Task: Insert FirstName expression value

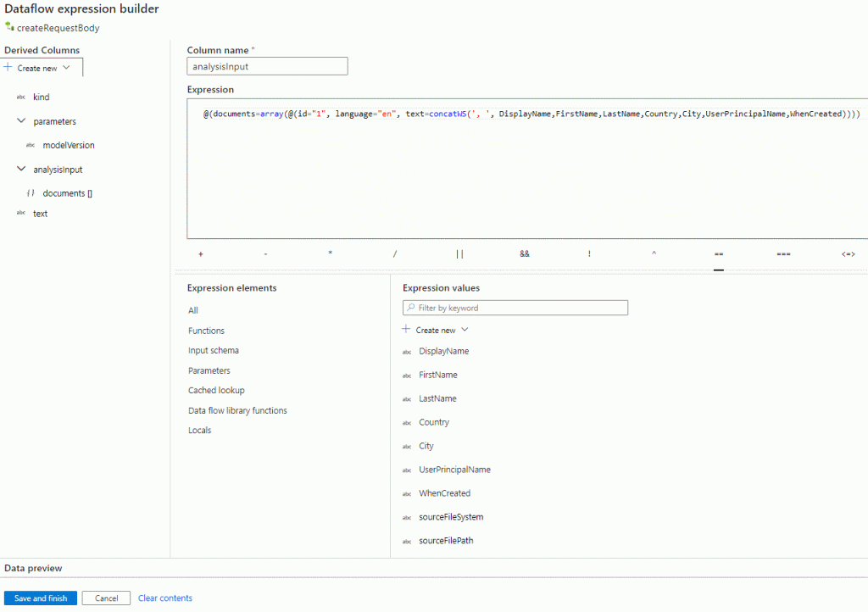Action: point(438,375)
